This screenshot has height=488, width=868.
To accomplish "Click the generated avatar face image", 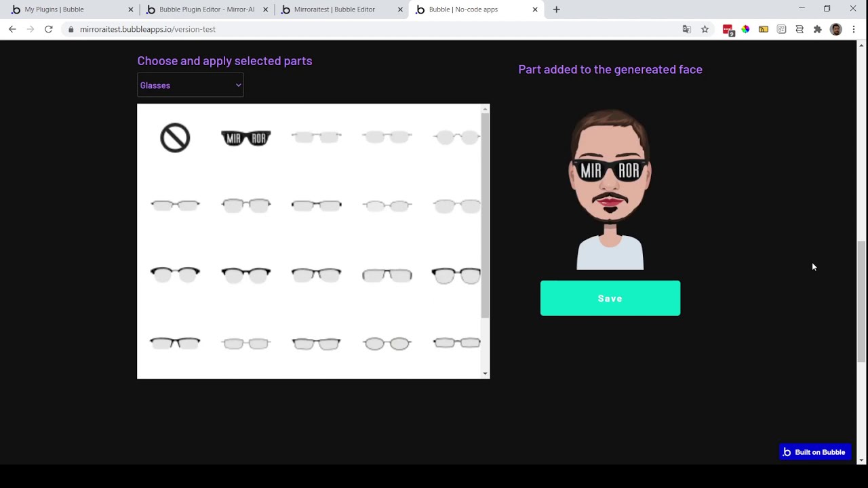I will click(610, 189).
